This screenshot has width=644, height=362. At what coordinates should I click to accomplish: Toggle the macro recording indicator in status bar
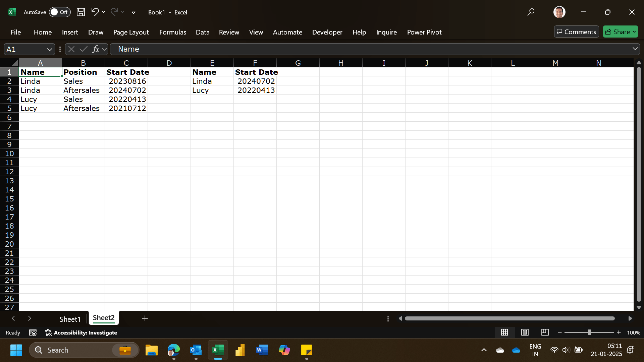(33, 333)
